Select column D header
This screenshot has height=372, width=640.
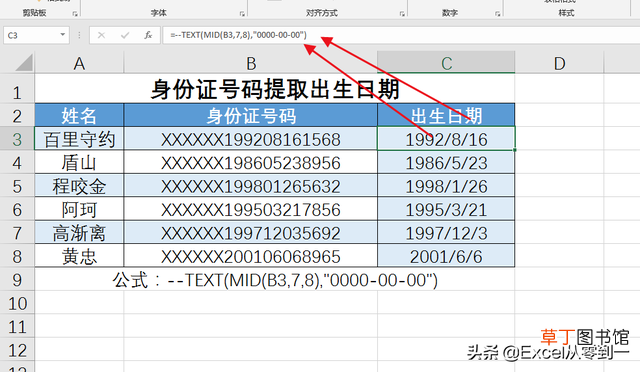559,63
